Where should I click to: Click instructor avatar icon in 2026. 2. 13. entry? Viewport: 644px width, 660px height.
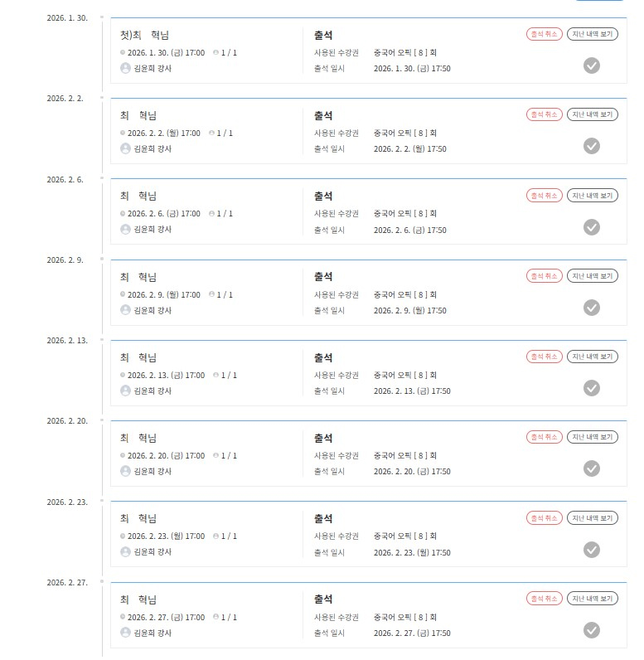125,391
